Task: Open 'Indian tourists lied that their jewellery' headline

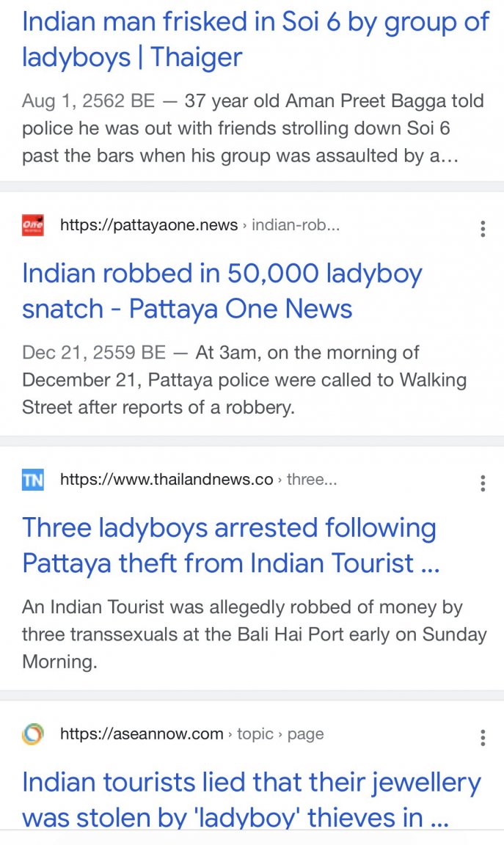Action: pyautogui.click(x=251, y=800)
